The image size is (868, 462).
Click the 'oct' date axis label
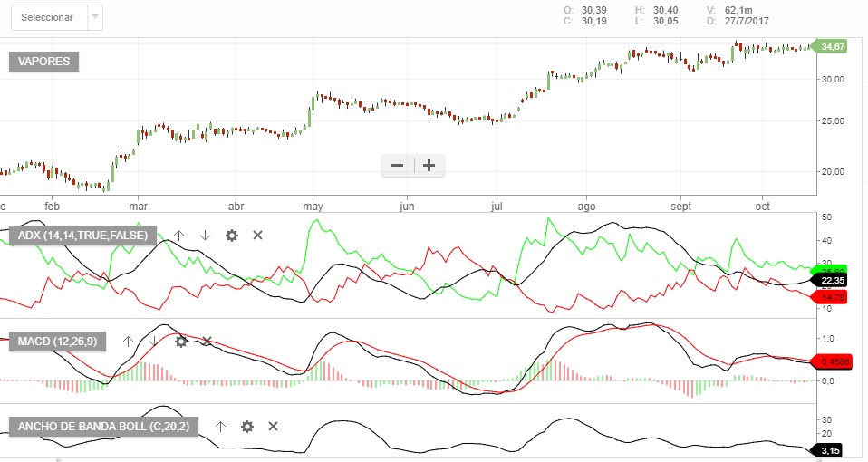point(763,207)
